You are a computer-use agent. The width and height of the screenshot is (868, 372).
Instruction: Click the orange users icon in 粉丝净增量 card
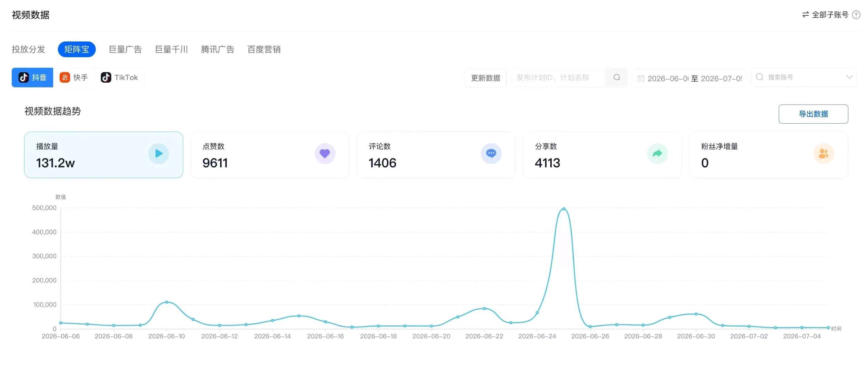(x=824, y=154)
